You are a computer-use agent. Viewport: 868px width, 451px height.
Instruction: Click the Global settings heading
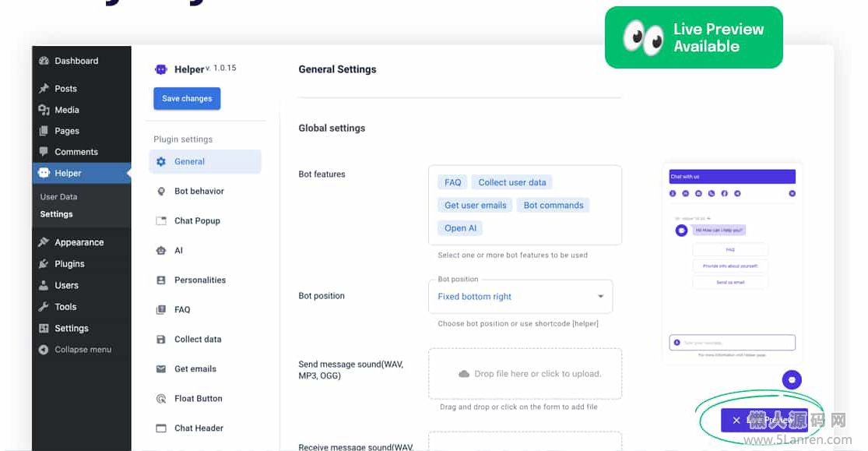point(332,128)
